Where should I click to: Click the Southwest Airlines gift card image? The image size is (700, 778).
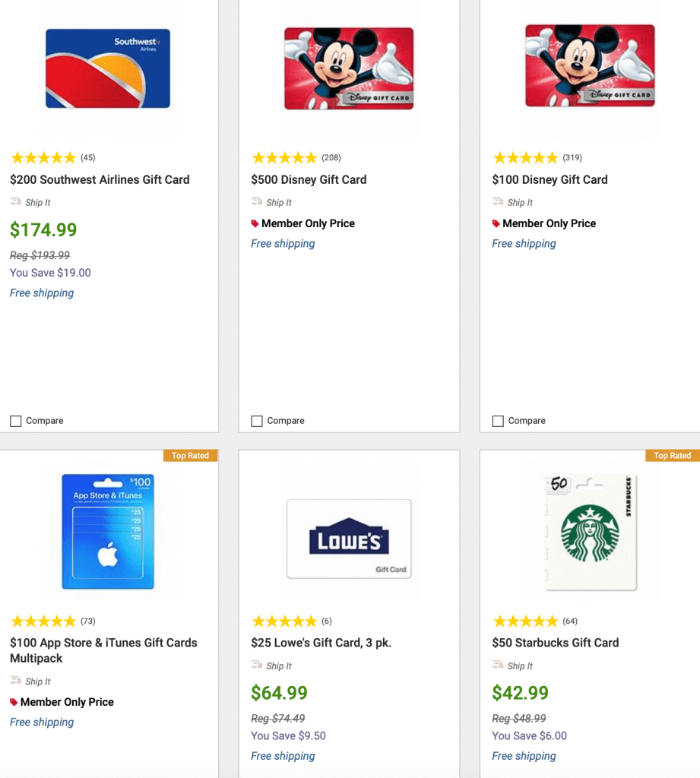108,68
